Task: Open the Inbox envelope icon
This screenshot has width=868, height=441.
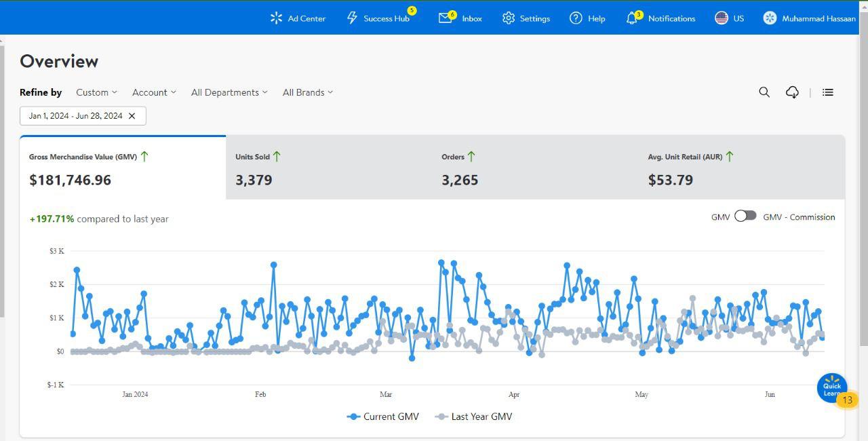Action: [445, 18]
